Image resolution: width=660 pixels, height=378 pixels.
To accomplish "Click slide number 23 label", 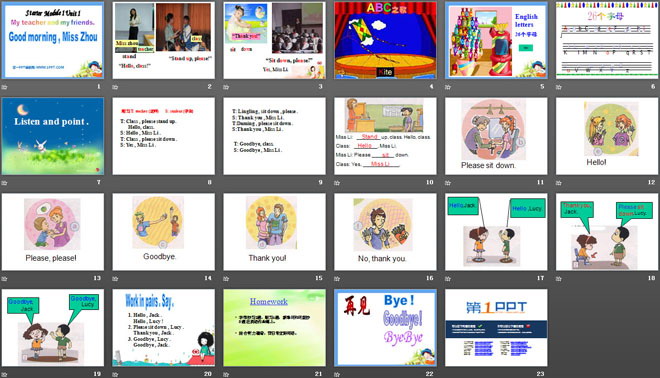I will click(540, 374).
